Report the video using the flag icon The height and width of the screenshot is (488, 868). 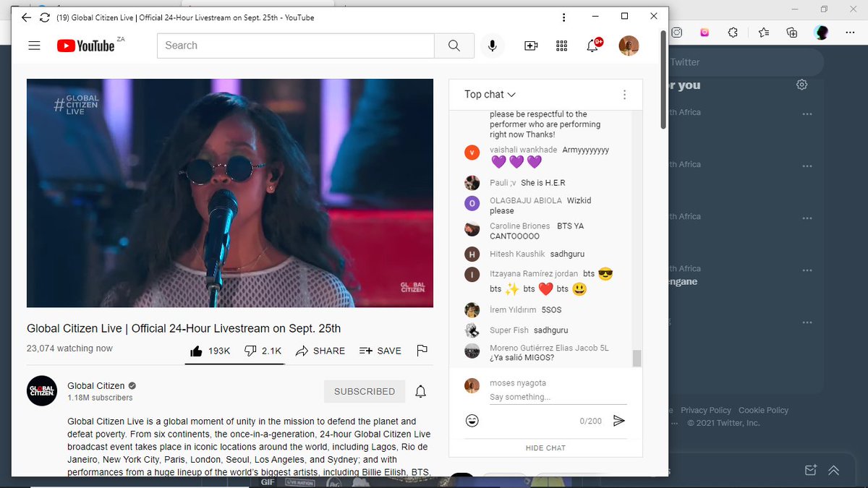coord(422,351)
